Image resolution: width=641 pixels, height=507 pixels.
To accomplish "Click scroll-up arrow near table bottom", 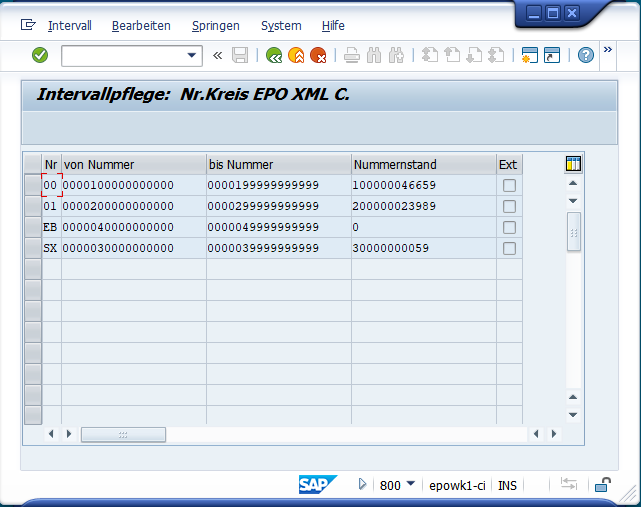I will (x=573, y=397).
